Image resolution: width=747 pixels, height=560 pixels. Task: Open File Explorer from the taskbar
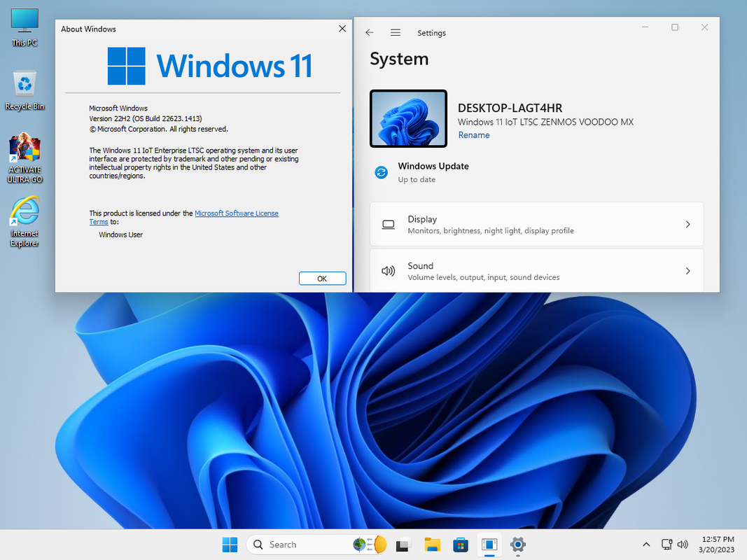[432, 545]
